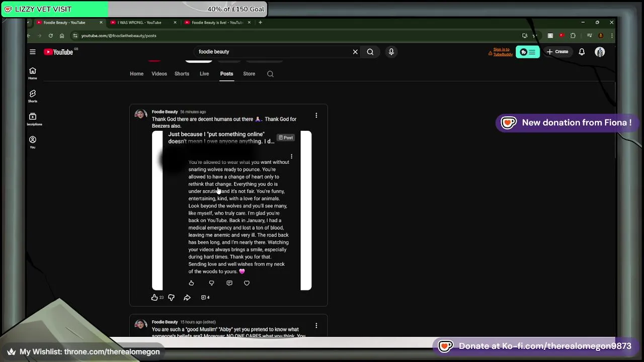Go back in the browser

tap(29, 36)
